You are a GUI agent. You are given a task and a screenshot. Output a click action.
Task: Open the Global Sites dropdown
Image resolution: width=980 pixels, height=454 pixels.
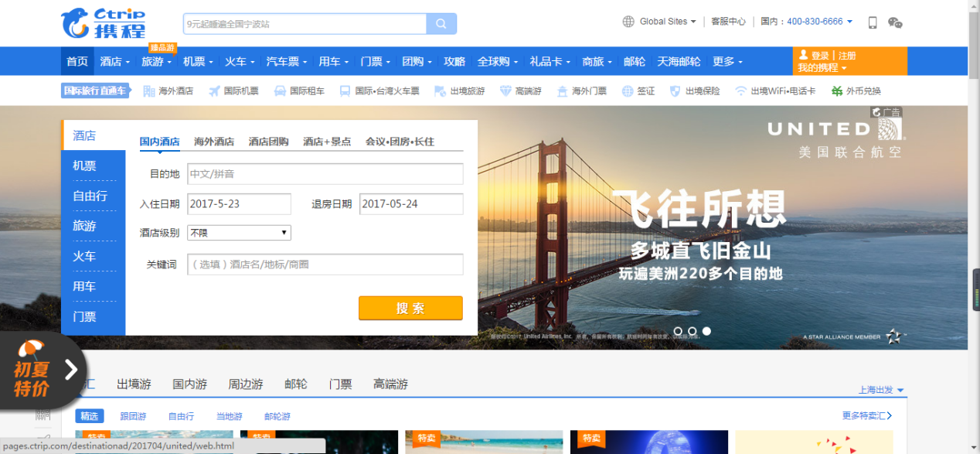tap(659, 22)
